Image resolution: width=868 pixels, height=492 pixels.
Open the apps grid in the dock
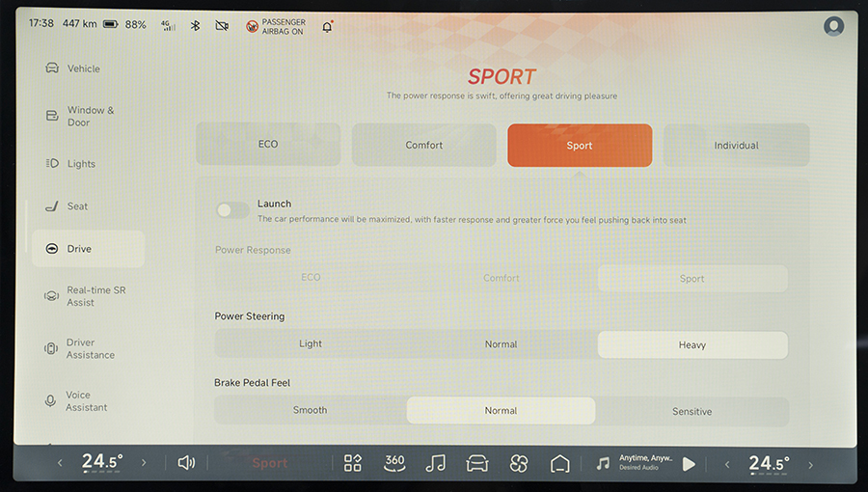click(353, 463)
